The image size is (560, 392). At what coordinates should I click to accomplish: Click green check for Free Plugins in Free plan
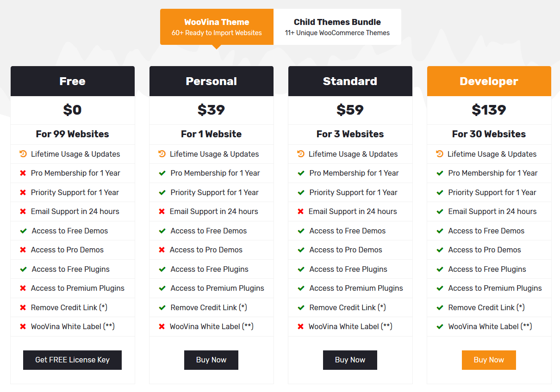pyautogui.click(x=23, y=269)
